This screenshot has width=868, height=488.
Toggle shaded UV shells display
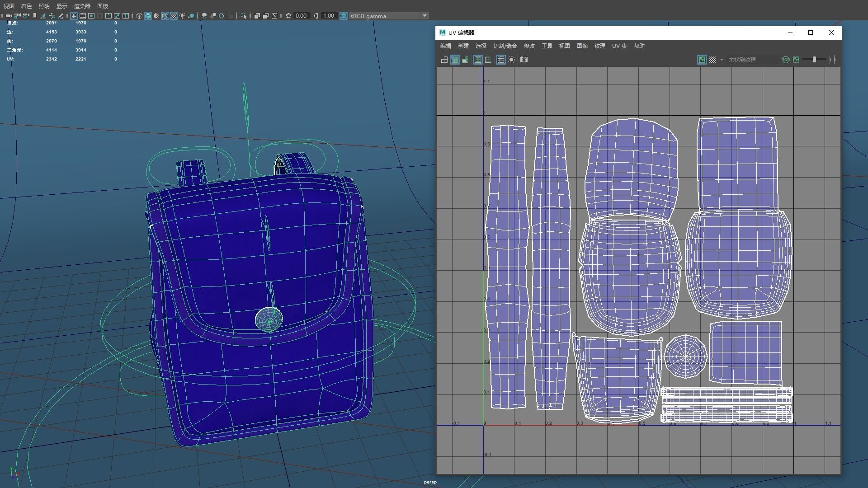(455, 60)
